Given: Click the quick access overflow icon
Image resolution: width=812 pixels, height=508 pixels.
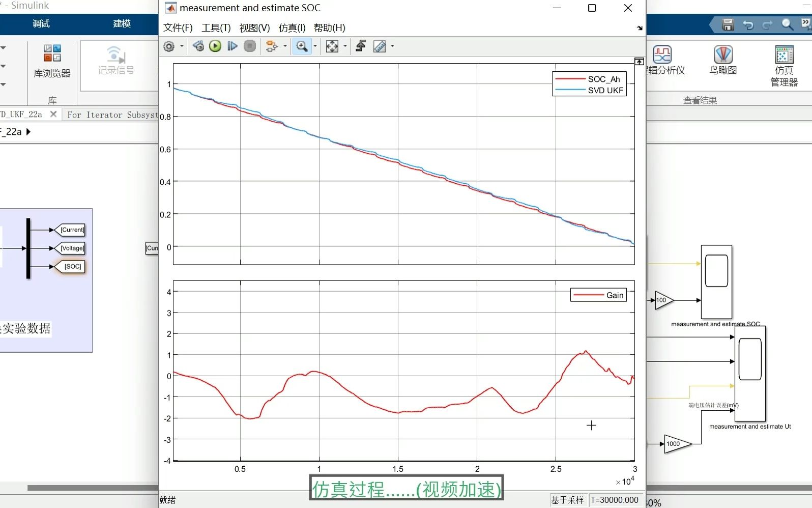Looking at the screenshot, I should tap(806, 23).
